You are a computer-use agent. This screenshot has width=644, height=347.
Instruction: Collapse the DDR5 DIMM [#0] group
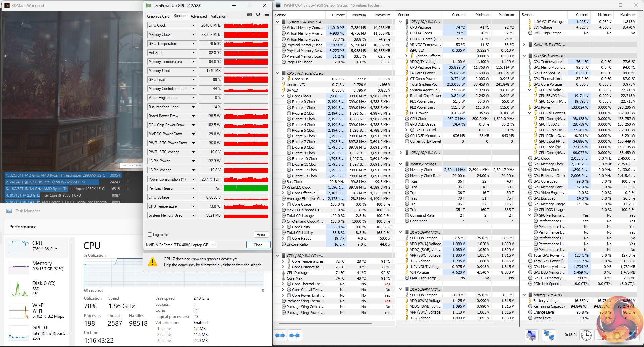coord(400,232)
